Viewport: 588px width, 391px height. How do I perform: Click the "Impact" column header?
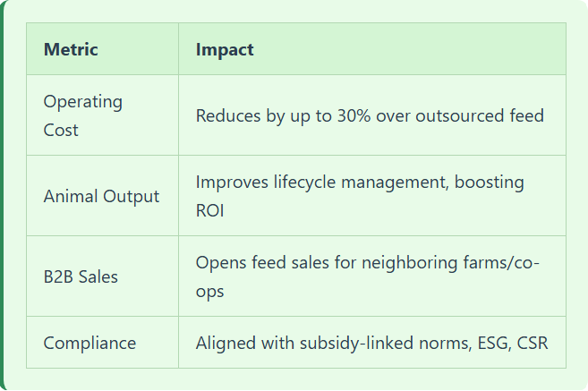pos(225,50)
